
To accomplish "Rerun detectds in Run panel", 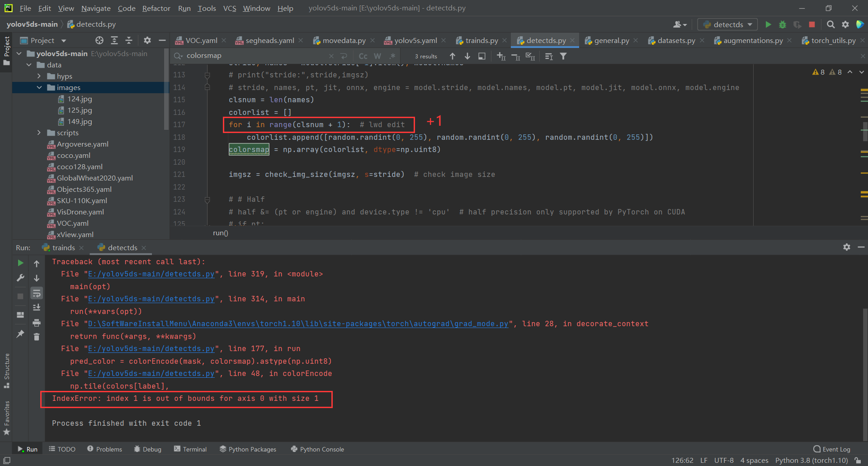I will (x=20, y=263).
